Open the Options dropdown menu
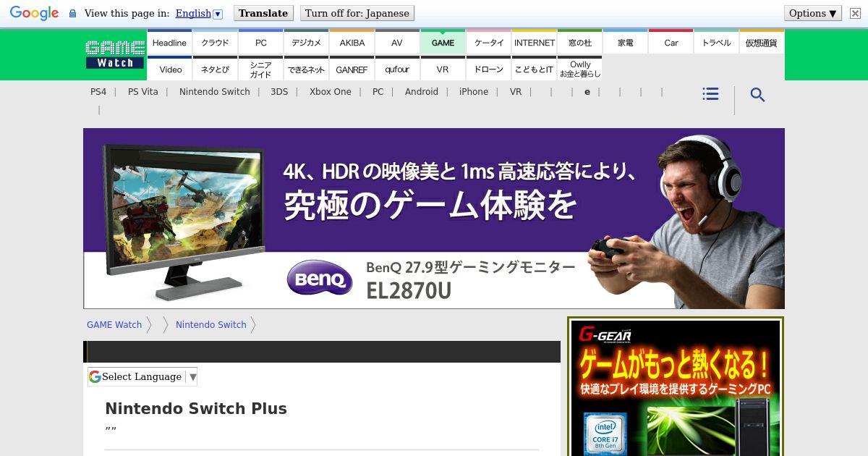The image size is (868, 456). [813, 13]
